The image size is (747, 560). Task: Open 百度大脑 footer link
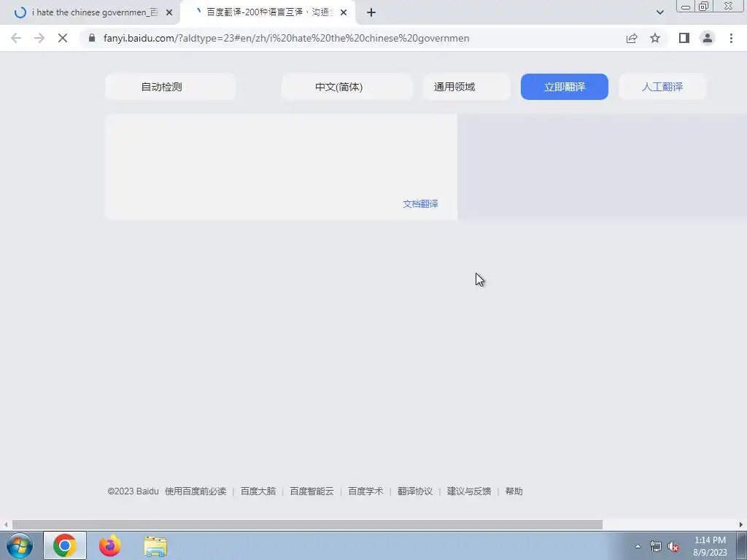(x=258, y=491)
